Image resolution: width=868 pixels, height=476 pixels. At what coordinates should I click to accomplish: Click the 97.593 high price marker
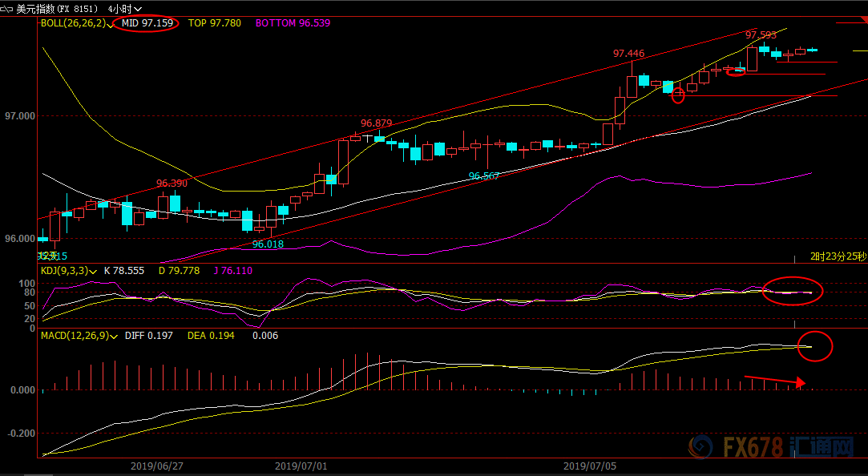click(761, 35)
